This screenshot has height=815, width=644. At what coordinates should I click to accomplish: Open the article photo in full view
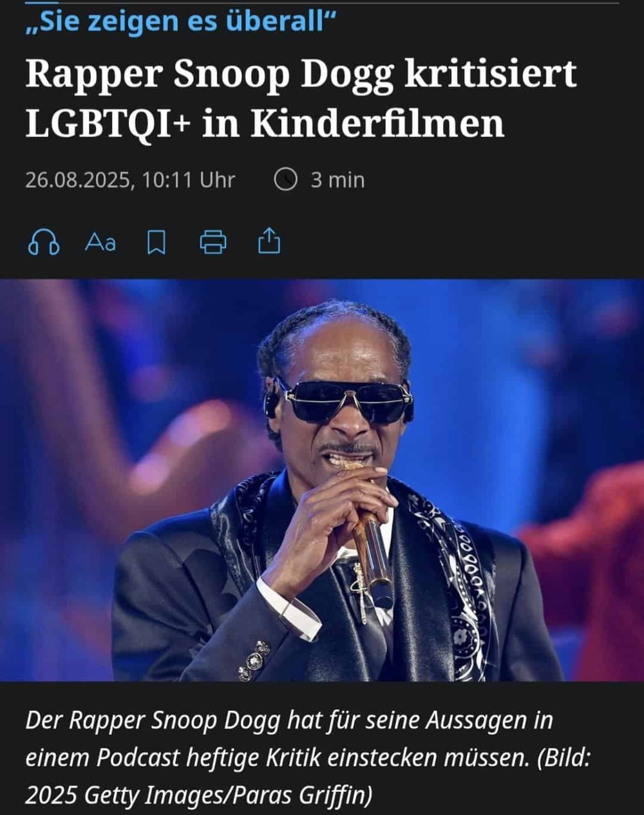coord(322,480)
